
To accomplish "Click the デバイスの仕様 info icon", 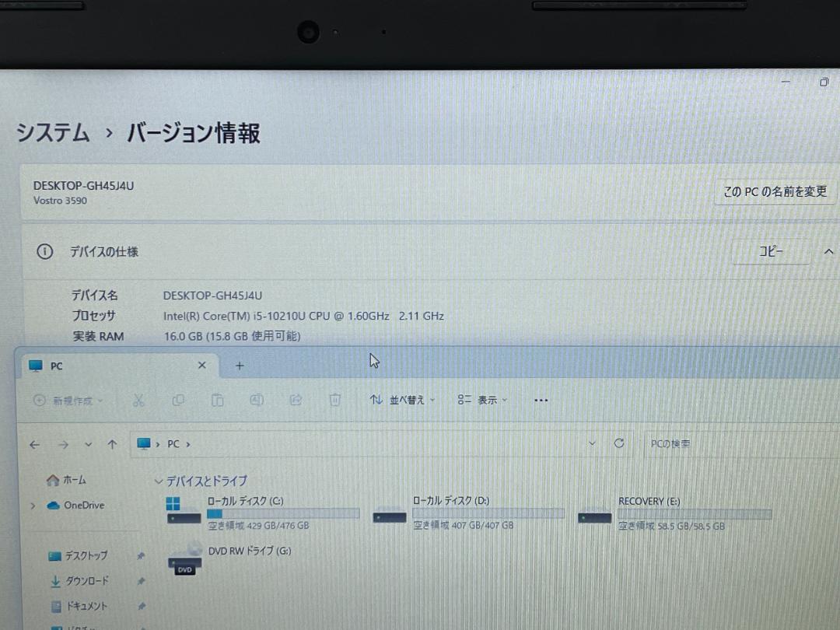I will [x=44, y=251].
